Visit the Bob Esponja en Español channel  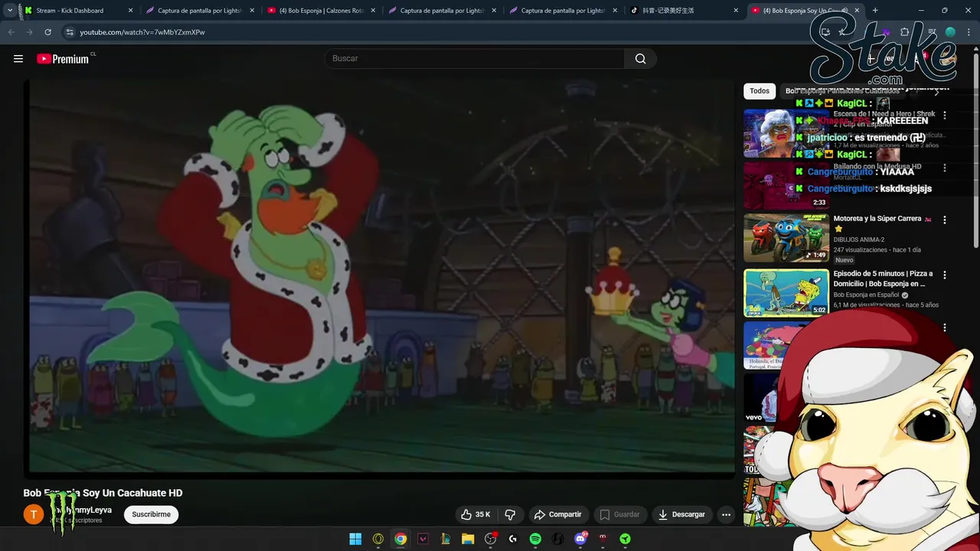click(866, 295)
